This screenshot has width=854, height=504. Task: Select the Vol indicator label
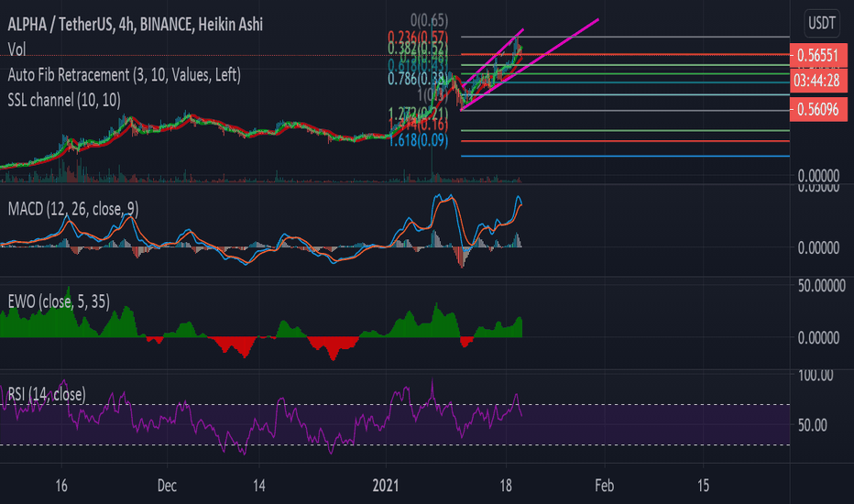16,49
